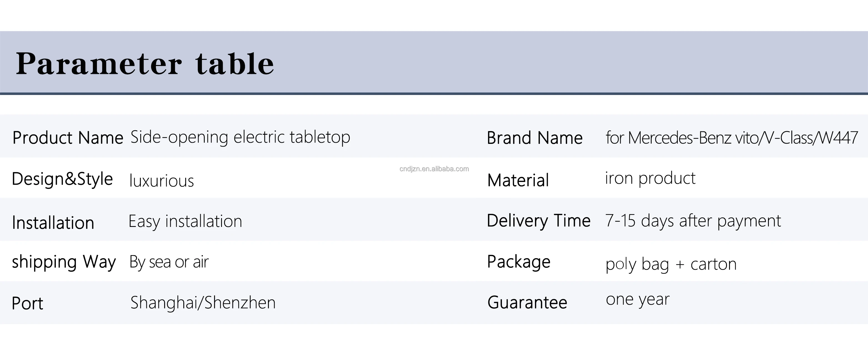Select the Shanghai/Shenzhen port value
This screenshot has height=338, width=868.
click(x=203, y=303)
